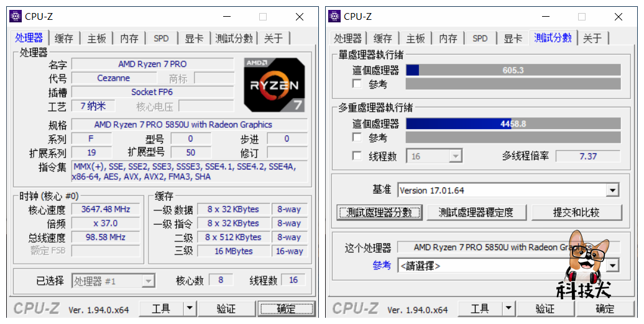Select SPD tab in left window

pyautogui.click(x=161, y=38)
